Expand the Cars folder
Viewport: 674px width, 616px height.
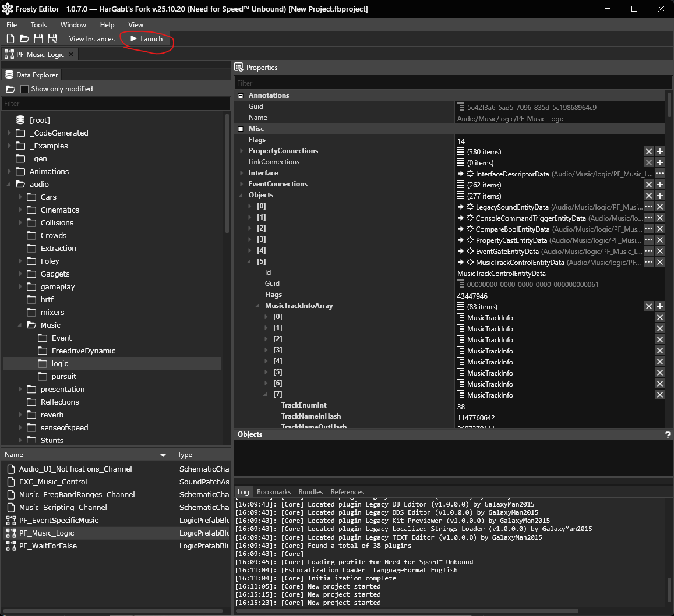point(20,197)
